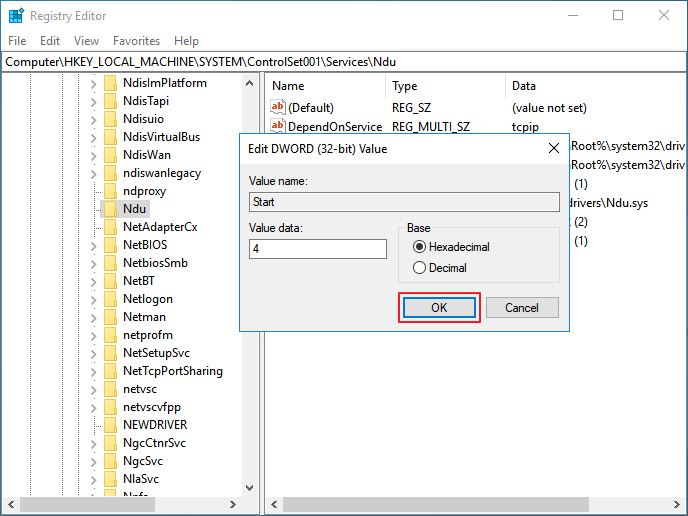The width and height of the screenshot is (688, 516).
Task: Confirm the DWORD edit with OK
Action: coord(439,308)
